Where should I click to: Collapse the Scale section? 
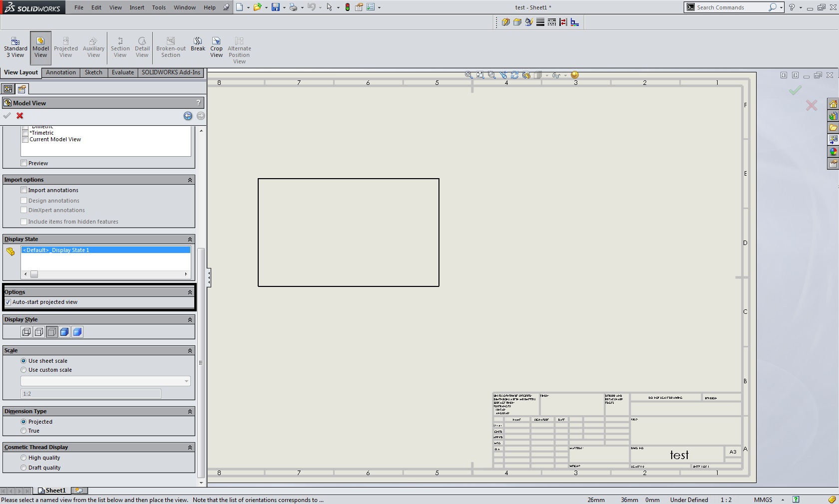(190, 350)
